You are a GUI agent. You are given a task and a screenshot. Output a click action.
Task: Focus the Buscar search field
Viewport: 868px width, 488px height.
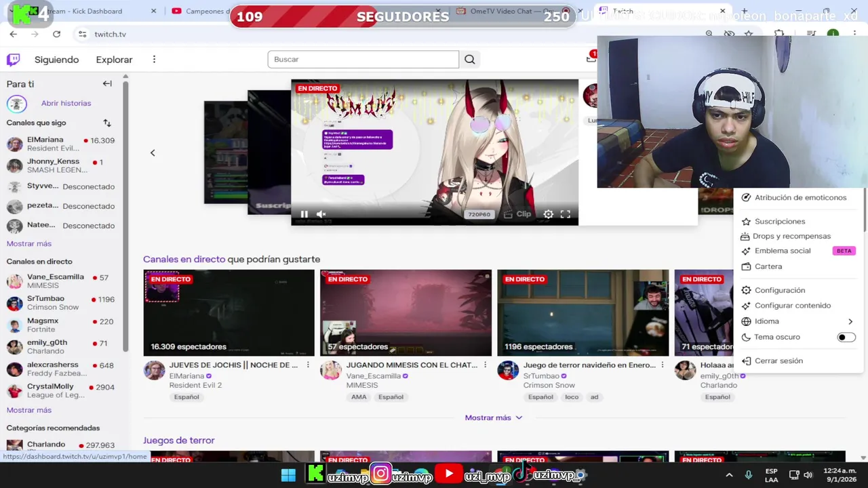pyautogui.click(x=363, y=60)
